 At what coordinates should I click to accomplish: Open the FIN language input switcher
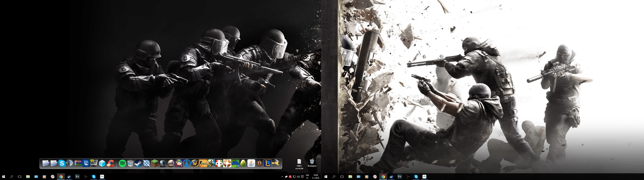(x=307, y=177)
